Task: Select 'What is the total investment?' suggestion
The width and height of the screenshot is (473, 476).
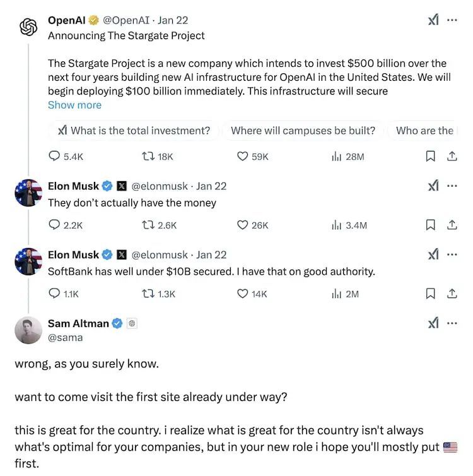Action: [134, 131]
